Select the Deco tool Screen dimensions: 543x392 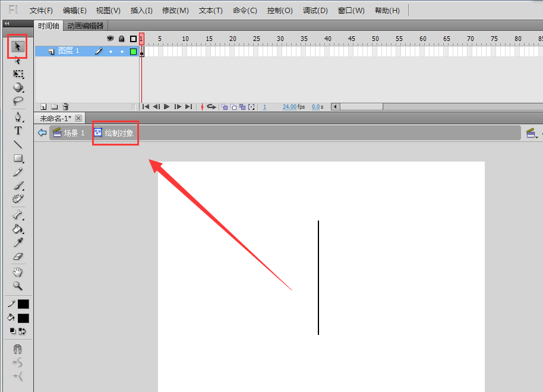(x=18, y=199)
